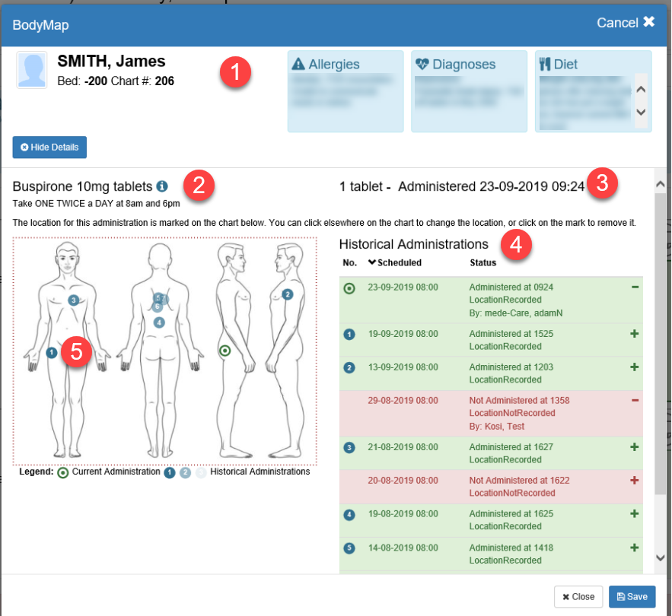Viewport: 672px width, 616px height.
Task: Click current administration marker on side figure
Action: 225,351
